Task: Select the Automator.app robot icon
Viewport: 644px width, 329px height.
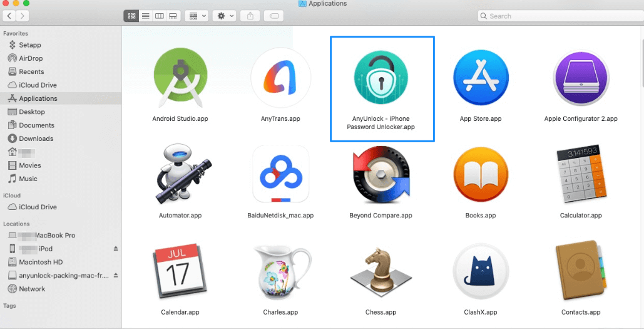Action: point(183,174)
